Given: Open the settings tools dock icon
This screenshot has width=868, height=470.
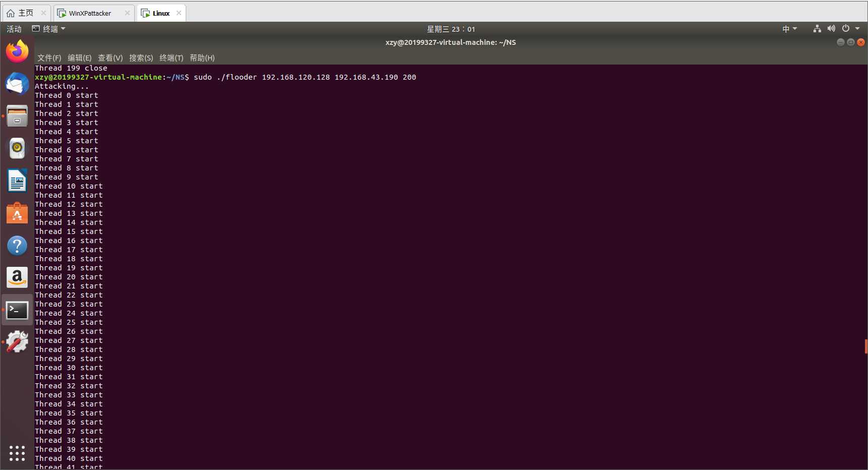Looking at the screenshot, I should point(17,342).
